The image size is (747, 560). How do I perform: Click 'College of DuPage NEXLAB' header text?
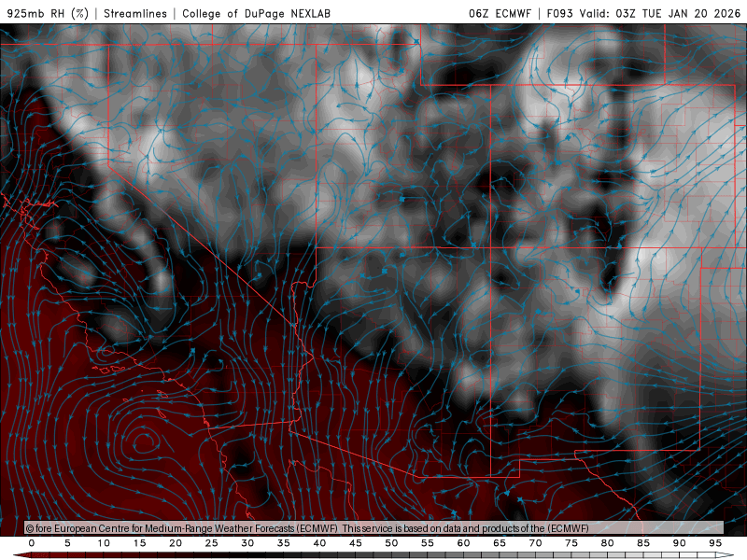tap(256, 13)
